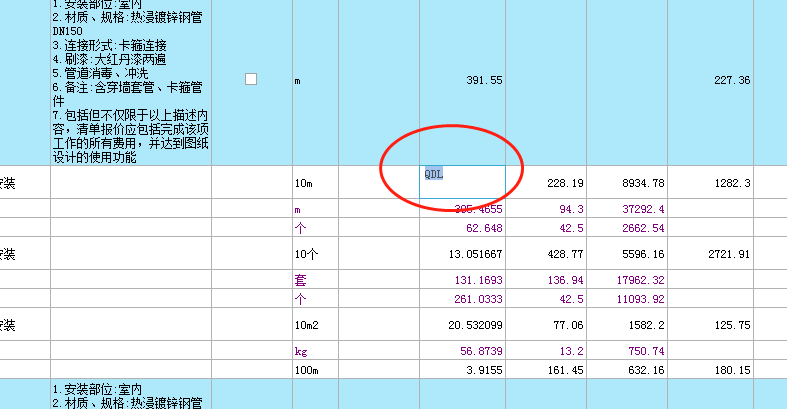
Task: Click the purple unit 套
Action: click(300, 280)
